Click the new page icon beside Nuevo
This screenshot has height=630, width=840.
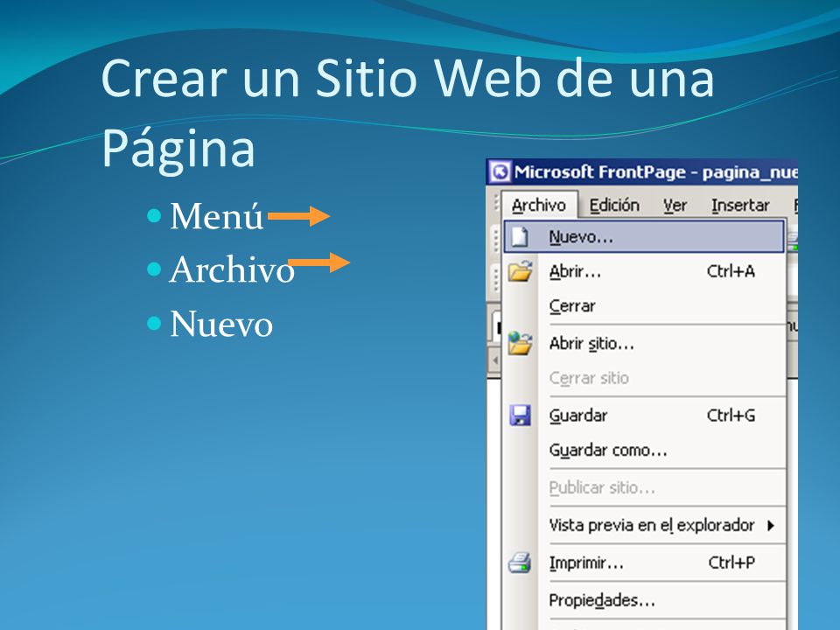(x=520, y=237)
